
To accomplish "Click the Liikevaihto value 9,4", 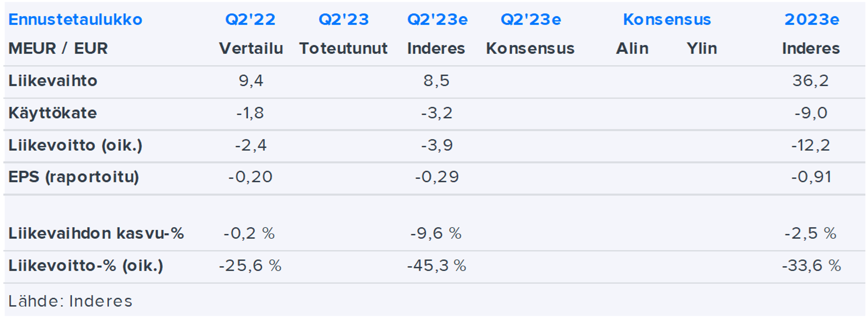I will [251, 81].
